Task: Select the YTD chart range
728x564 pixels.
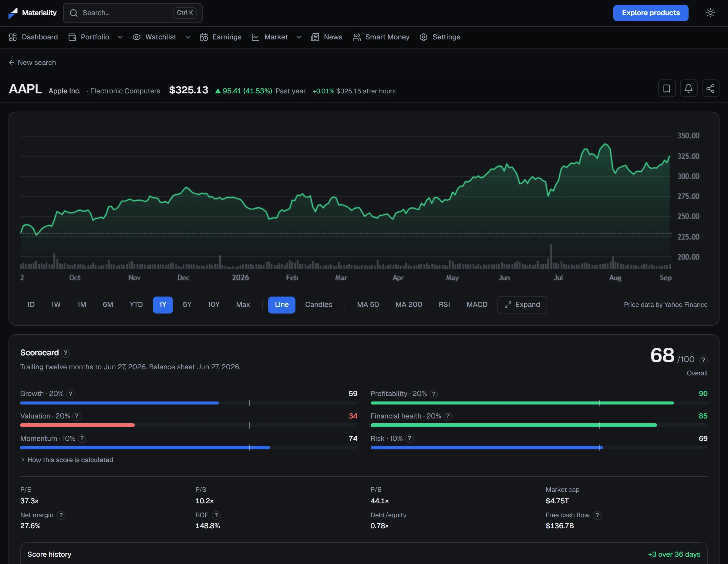Action: click(136, 305)
